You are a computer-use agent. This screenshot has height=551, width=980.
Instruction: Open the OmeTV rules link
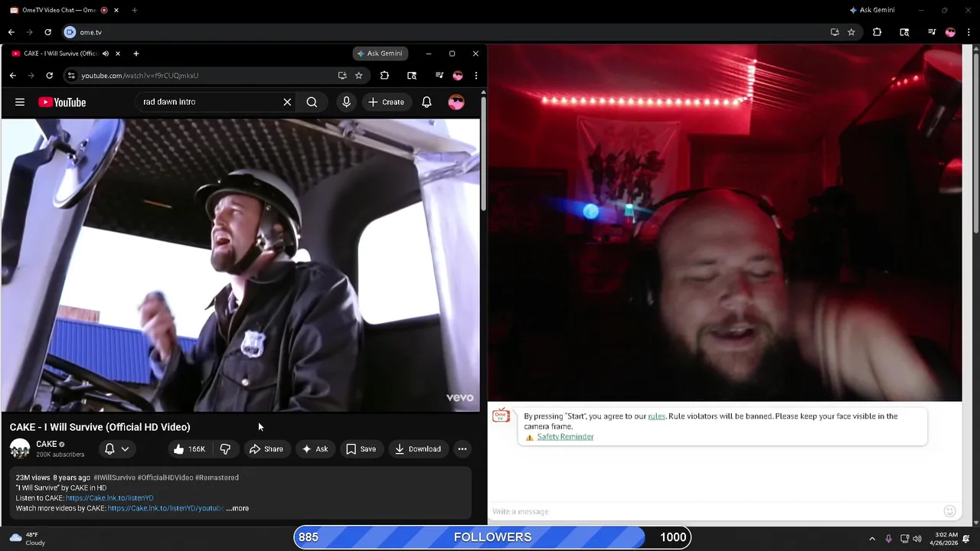pyautogui.click(x=657, y=416)
